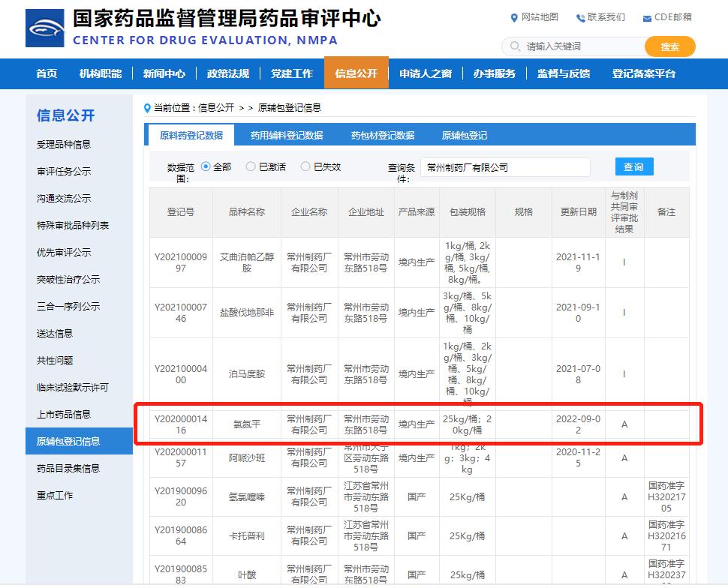Open 突破性治疗公示 in the sidebar
The image size is (728, 588).
point(68,280)
